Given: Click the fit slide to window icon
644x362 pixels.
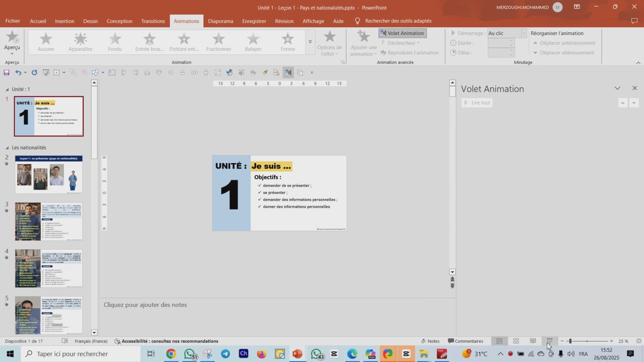Looking at the screenshot, I should pyautogui.click(x=639, y=341).
